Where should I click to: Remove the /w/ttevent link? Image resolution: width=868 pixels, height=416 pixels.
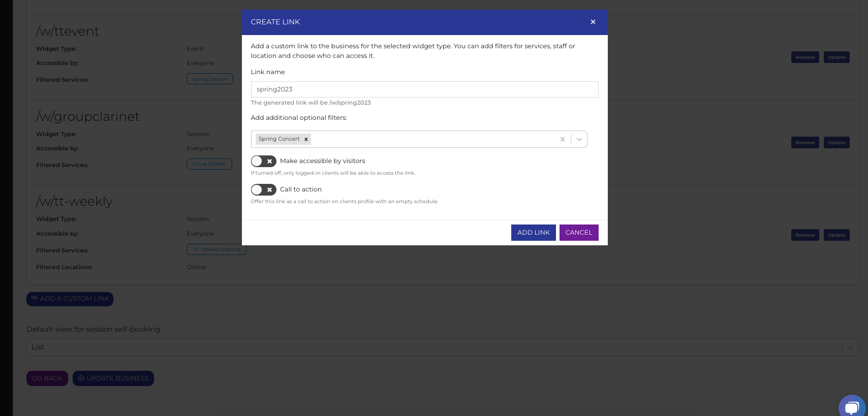pyautogui.click(x=804, y=57)
